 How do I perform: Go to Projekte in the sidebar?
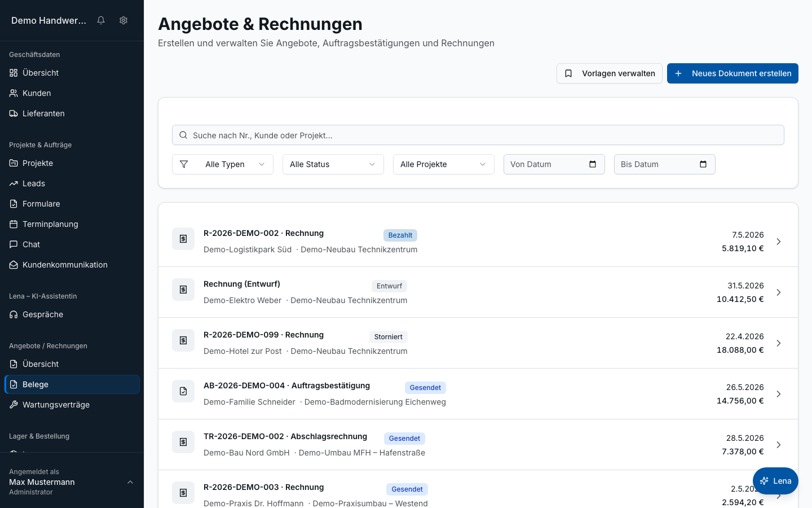pos(72,163)
